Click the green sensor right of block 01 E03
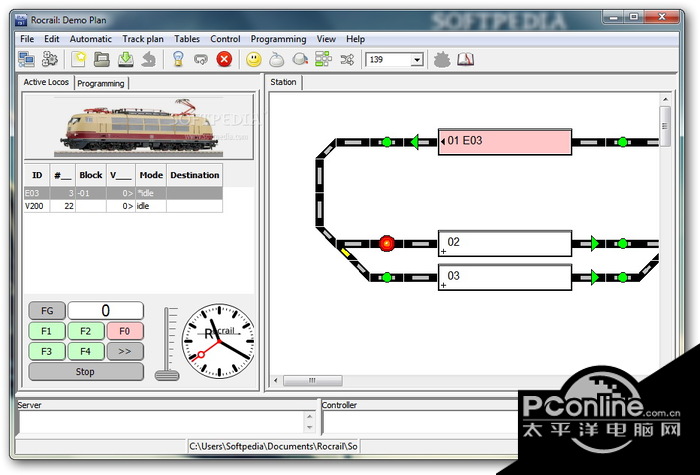The image size is (700, 475). point(622,142)
